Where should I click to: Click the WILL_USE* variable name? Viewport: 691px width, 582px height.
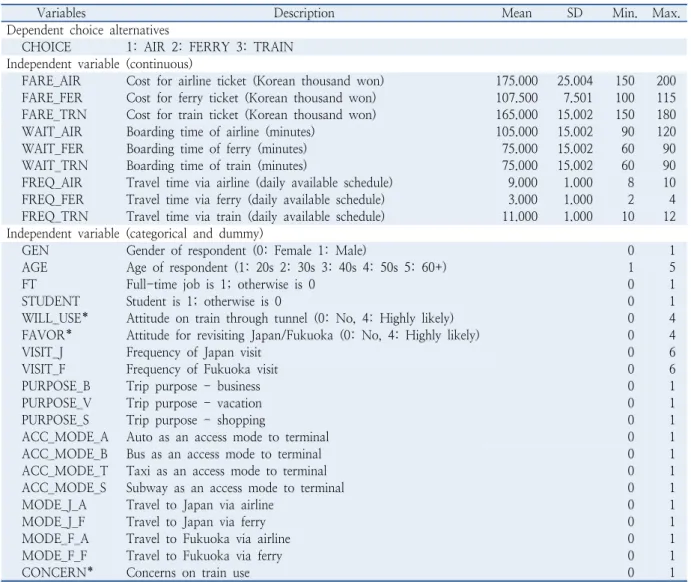(x=55, y=318)
